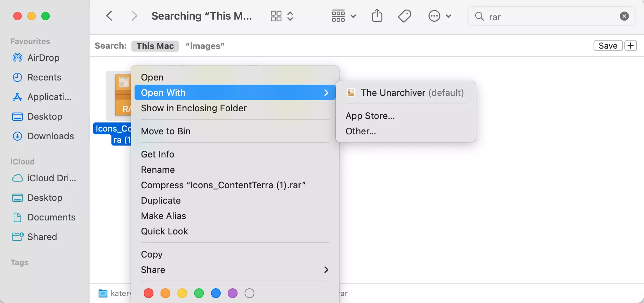Apply the green tag color
644x303 pixels.
point(199,293)
